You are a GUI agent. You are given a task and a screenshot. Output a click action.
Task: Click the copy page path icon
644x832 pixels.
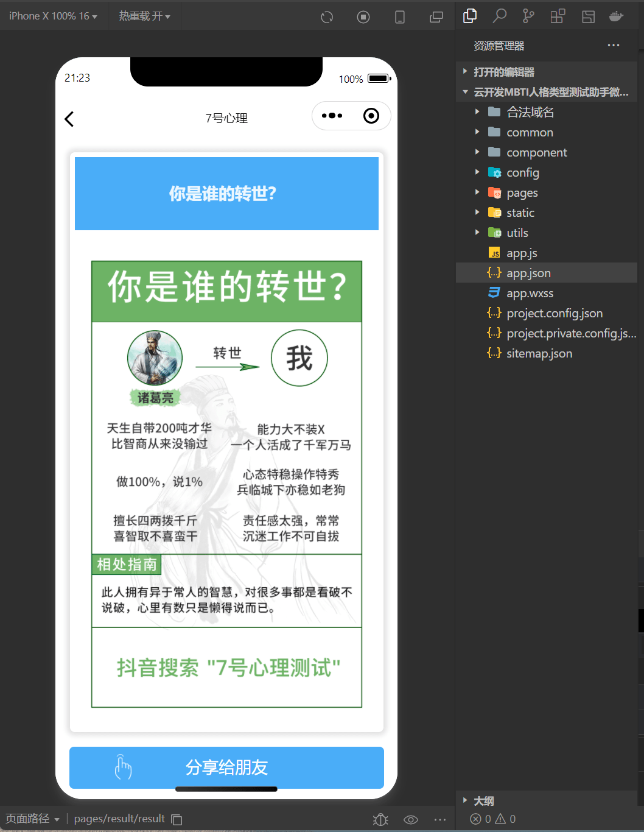point(177,820)
